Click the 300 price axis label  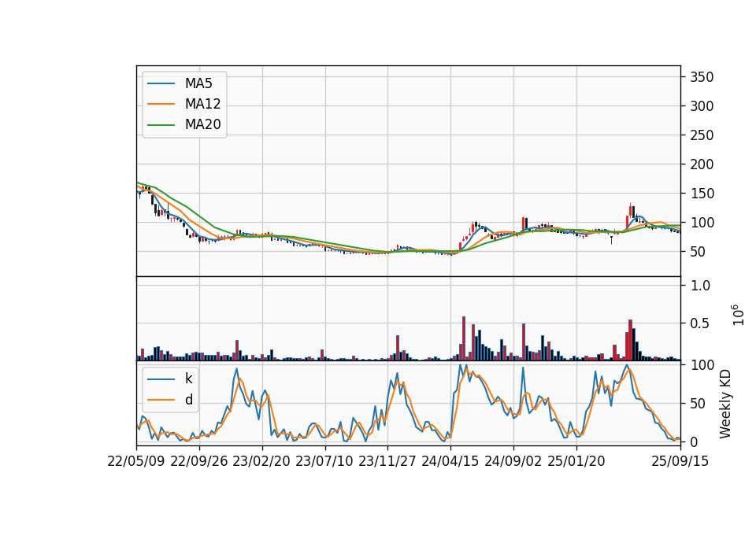click(702, 106)
